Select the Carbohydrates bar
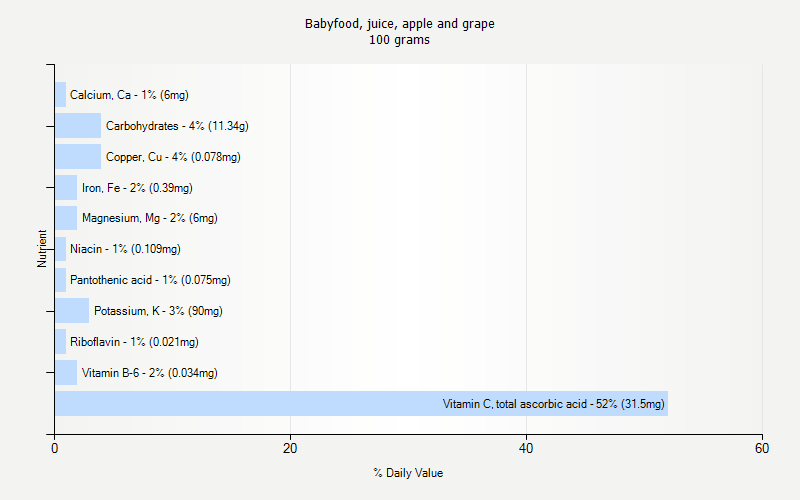The image size is (800, 500). 78,126
